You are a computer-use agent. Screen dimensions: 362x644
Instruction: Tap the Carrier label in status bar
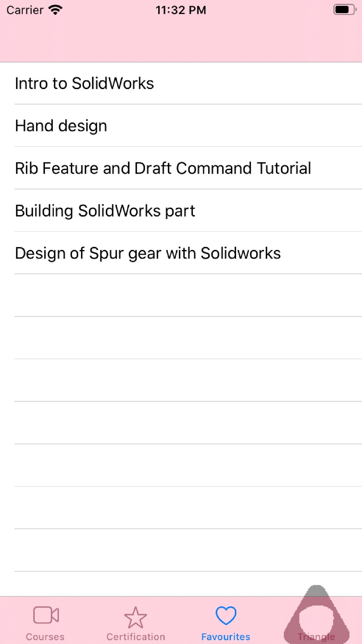[x=25, y=10]
